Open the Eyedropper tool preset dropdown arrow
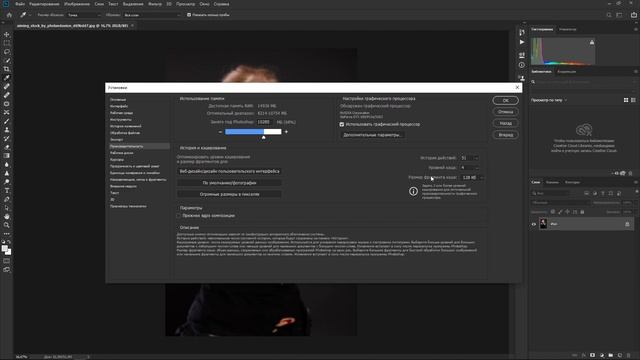 30,15
